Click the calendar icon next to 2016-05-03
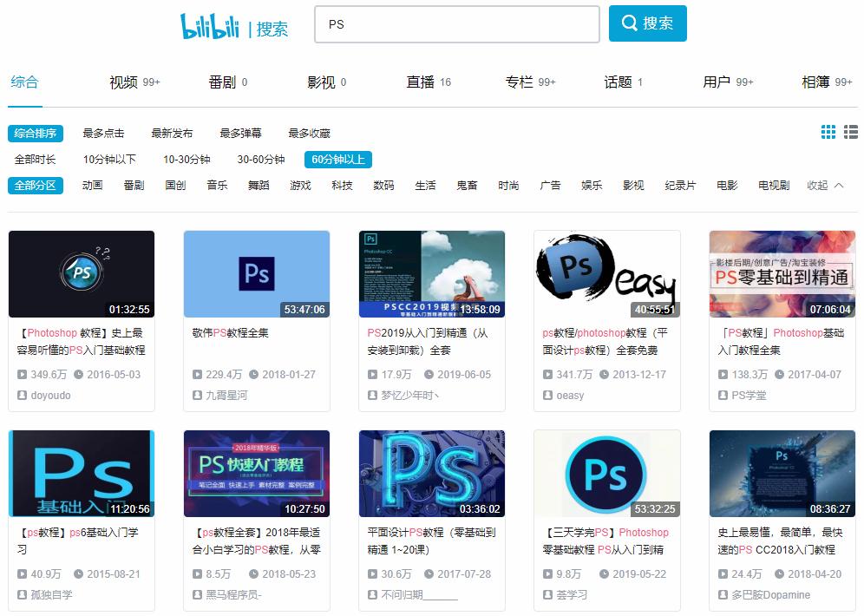Viewport: 864px width, 616px height. pyautogui.click(x=78, y=374)
